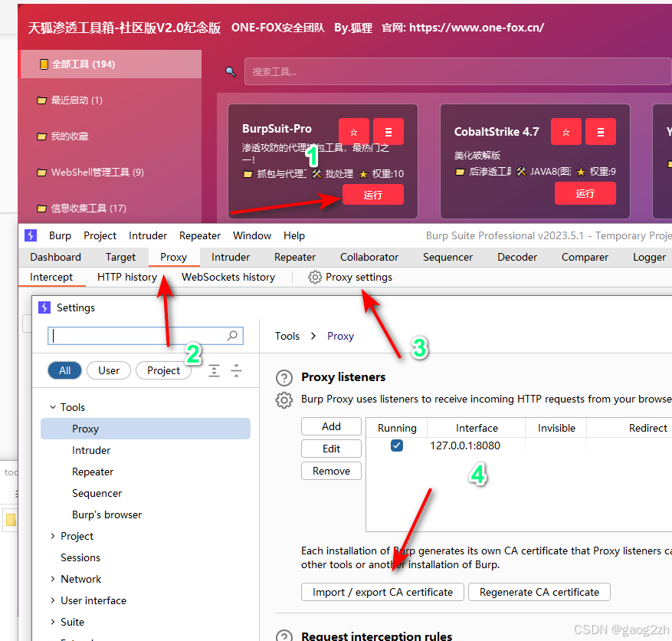Open help for Proxy listeners via question mark icon
The height and width of the screenshot is (641, 672).
click(x=284, y=378)
